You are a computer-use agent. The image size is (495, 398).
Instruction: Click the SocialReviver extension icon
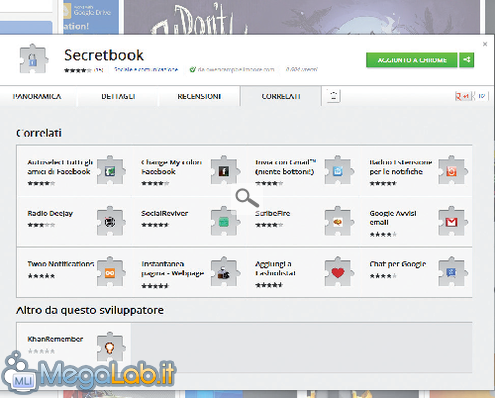tap(224, 221)
